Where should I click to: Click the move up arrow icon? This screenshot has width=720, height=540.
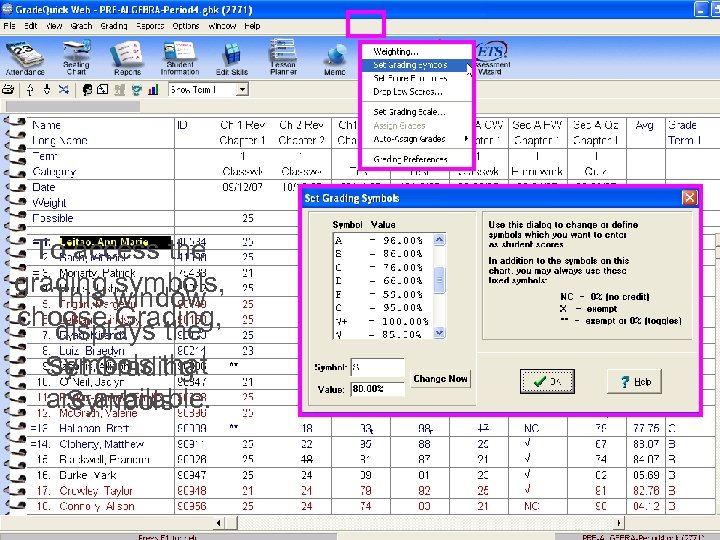(30, 90)
